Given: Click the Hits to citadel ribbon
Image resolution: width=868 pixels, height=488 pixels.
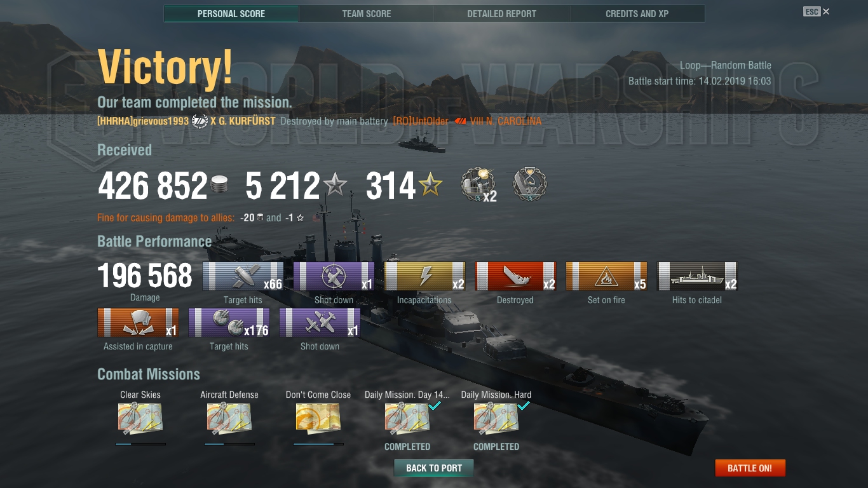Looking at the screenshot, I should pyautogui.click(x=697, y=276).
